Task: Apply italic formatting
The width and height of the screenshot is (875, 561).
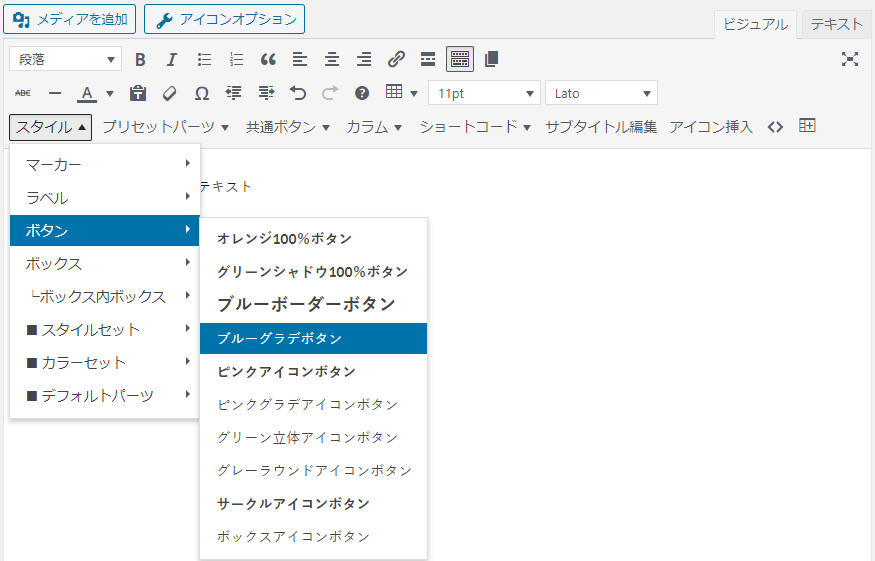Action: tap(172, 59)
